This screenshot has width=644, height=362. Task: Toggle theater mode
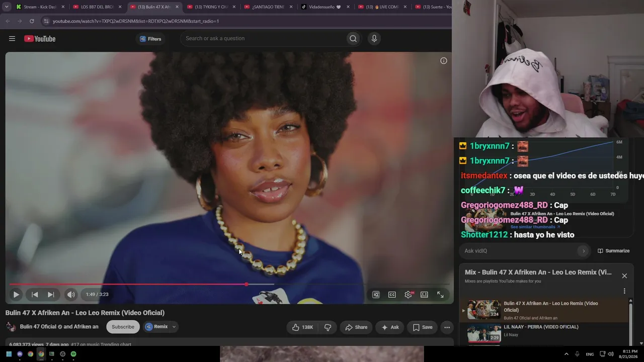click(x=424, y=295)
